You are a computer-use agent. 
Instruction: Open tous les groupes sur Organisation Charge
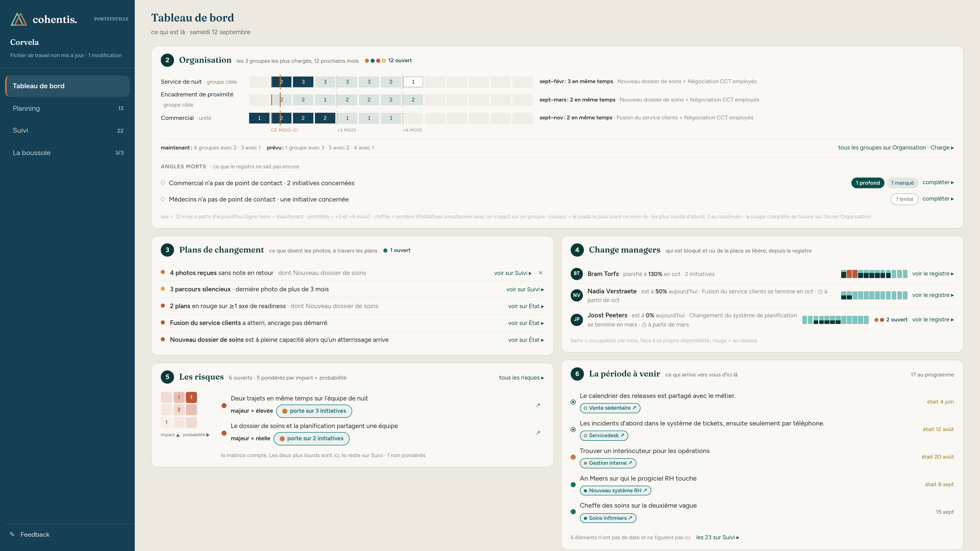coord(896,147)
